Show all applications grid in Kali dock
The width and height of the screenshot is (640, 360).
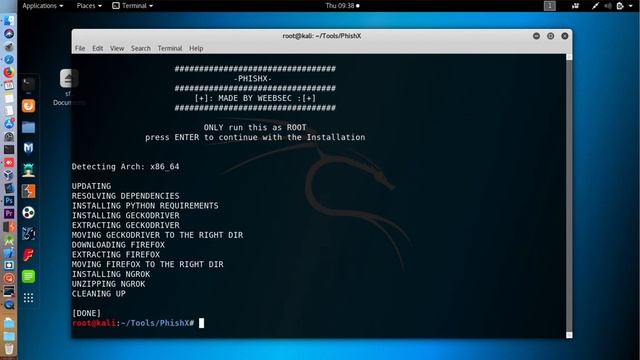[x=29, y=298]
